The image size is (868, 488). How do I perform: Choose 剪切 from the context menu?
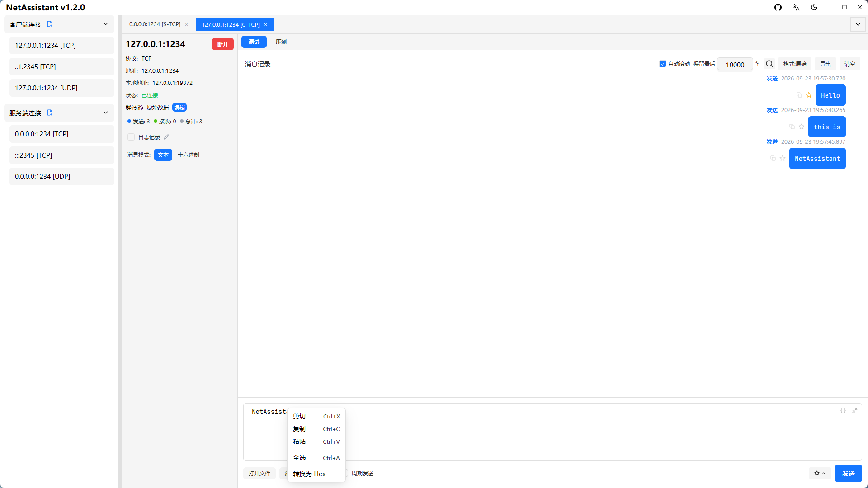pyautogui.click(x=316, y=416)
